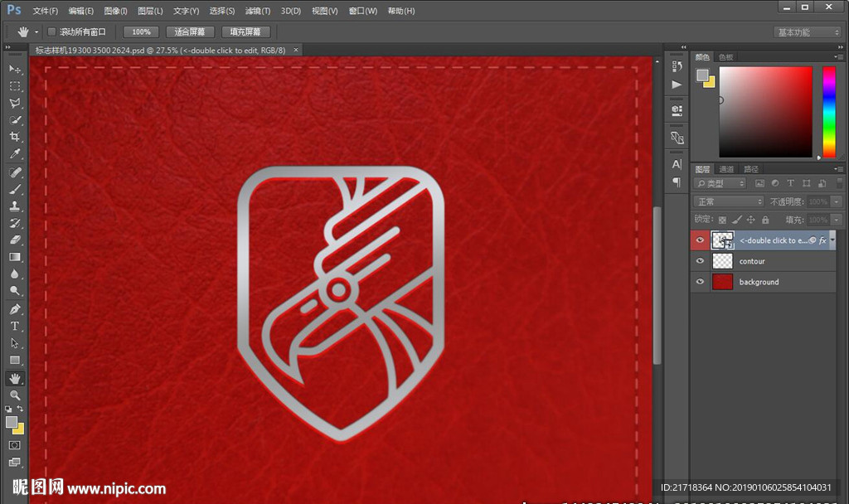Select the Zoom tool
This screenshot has width=849, height=504.
pyautogui.click(x=15, y=395)
